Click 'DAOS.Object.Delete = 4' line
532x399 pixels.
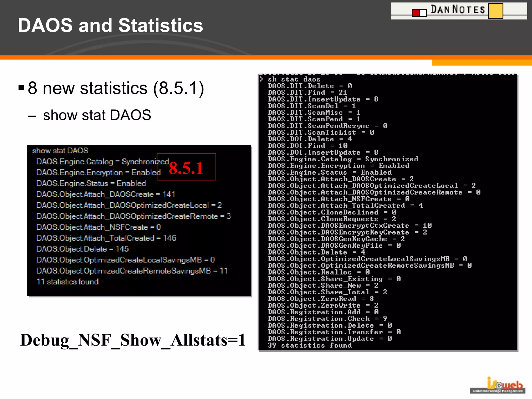(317, 252)
